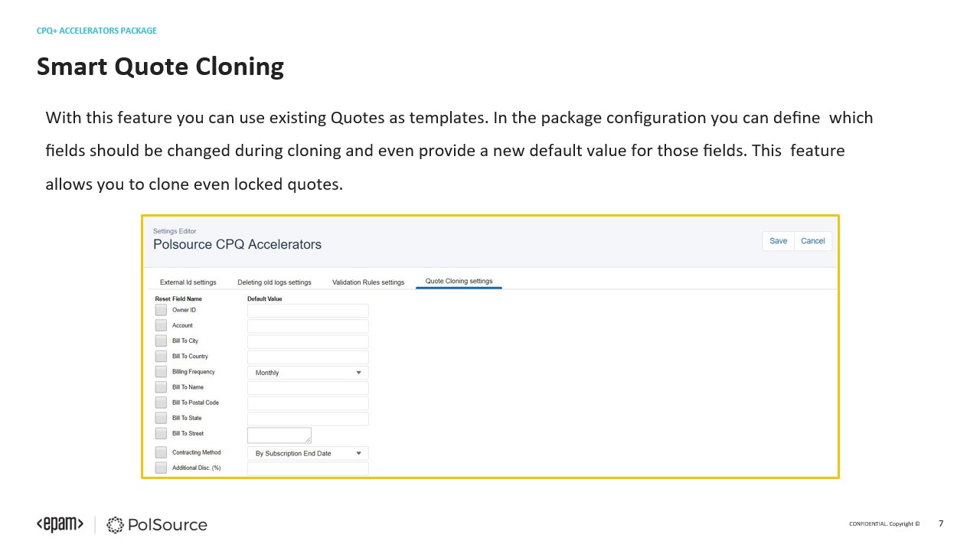Viewport: 980px width, 551px height.
Task: Switch to External Id settings tab
Action: (x=188, y=282)
